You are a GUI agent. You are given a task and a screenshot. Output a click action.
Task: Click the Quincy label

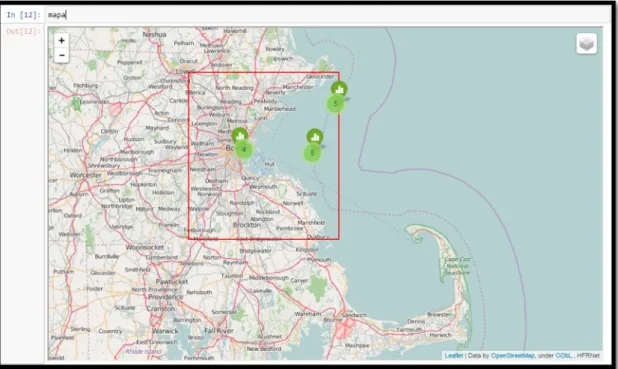click(x=250, y=178)
